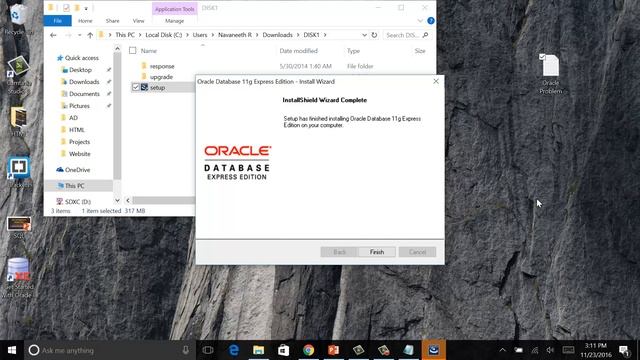The height and width of the screenshot is (360, 640).
Task: Open the Website folder in sidebar
Action: 80,154
